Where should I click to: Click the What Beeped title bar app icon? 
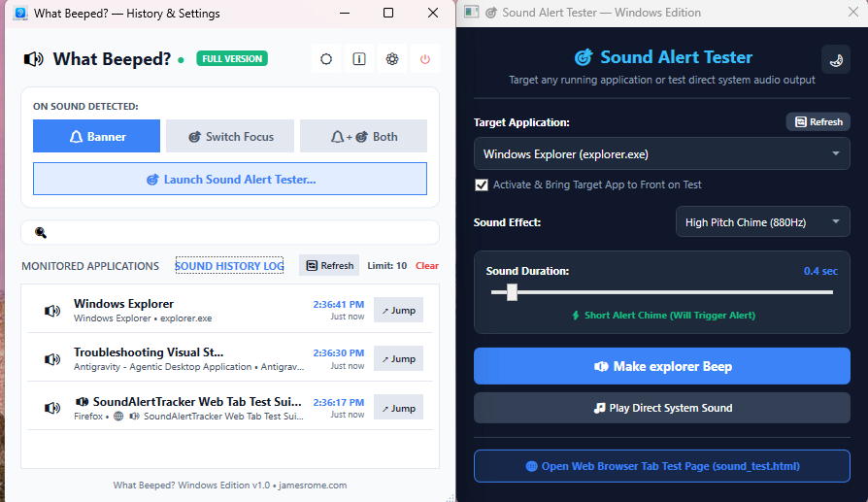point(20,13)
